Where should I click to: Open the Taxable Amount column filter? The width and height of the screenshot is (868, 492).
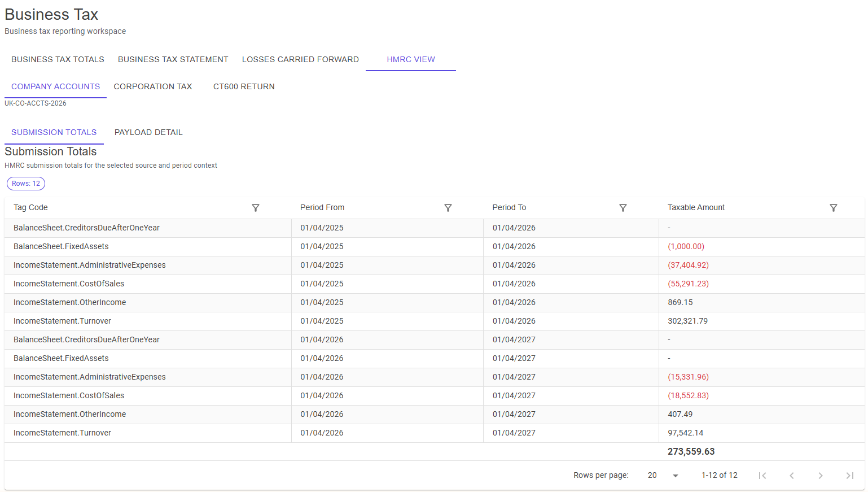pos(834,208)
